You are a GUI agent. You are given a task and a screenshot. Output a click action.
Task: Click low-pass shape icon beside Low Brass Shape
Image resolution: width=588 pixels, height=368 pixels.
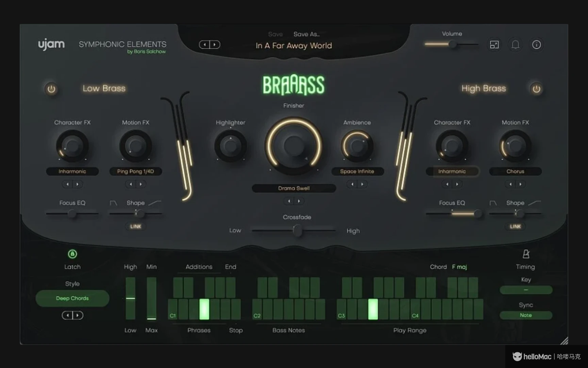pyautogui.click(x=113, y=203)
